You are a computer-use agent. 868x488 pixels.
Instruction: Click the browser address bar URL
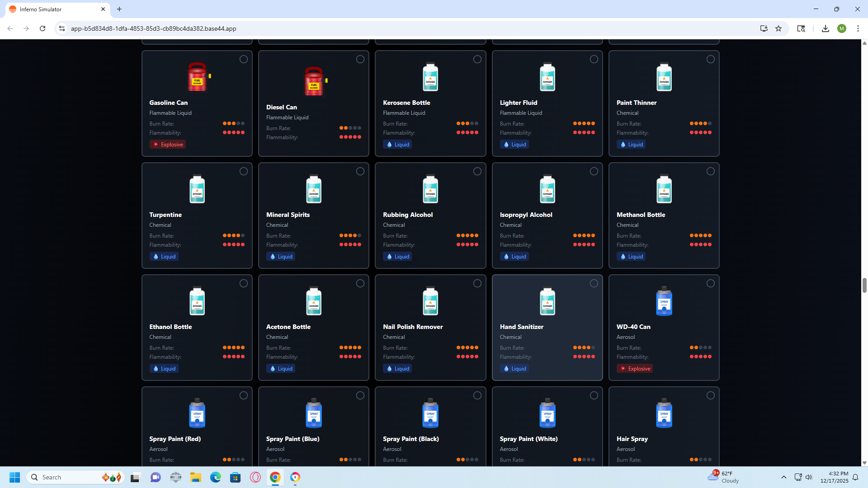[x=154, y=28]
